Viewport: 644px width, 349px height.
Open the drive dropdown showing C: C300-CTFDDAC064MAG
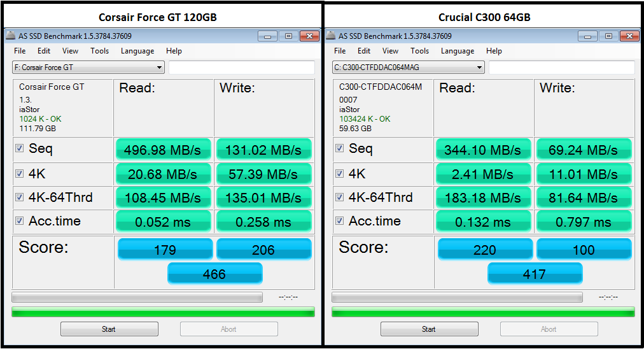[409, 68]
